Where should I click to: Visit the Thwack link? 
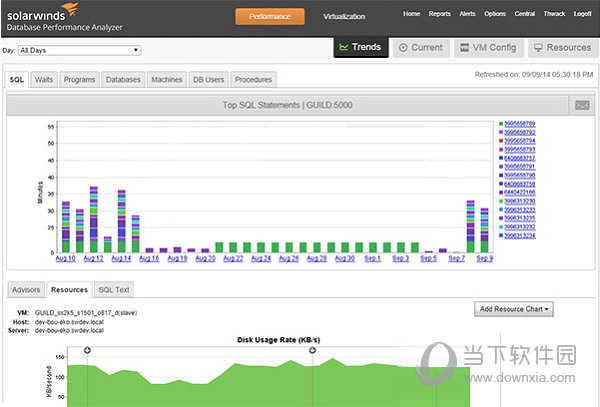554,14
